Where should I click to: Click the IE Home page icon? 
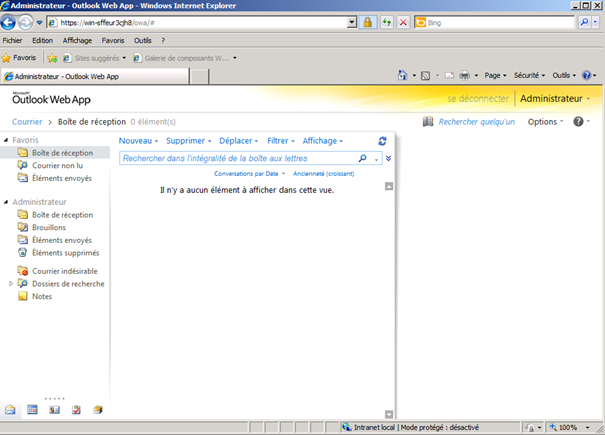(x=402, y=75)
